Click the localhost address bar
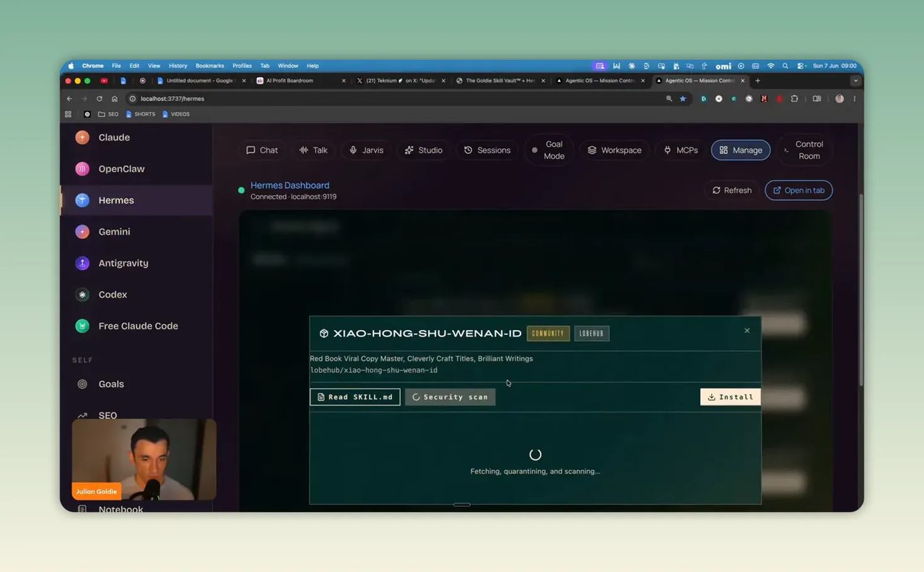 [x=404, y=99]
